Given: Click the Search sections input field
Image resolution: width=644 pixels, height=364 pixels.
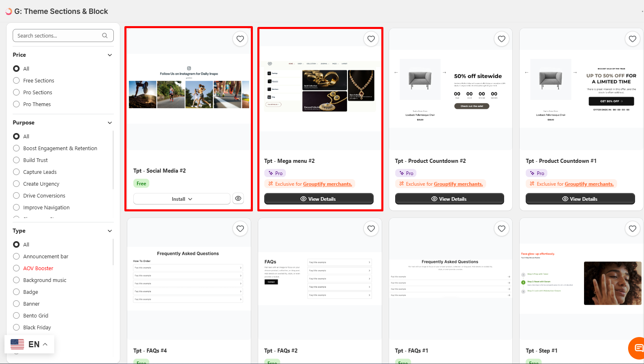Looking at the screenshot, I should (63, 36).
